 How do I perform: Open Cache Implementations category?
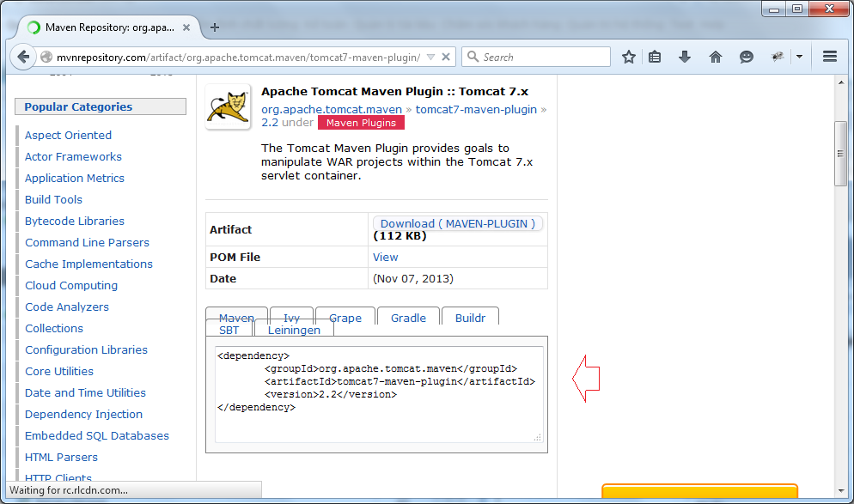(x=88, y=264)
